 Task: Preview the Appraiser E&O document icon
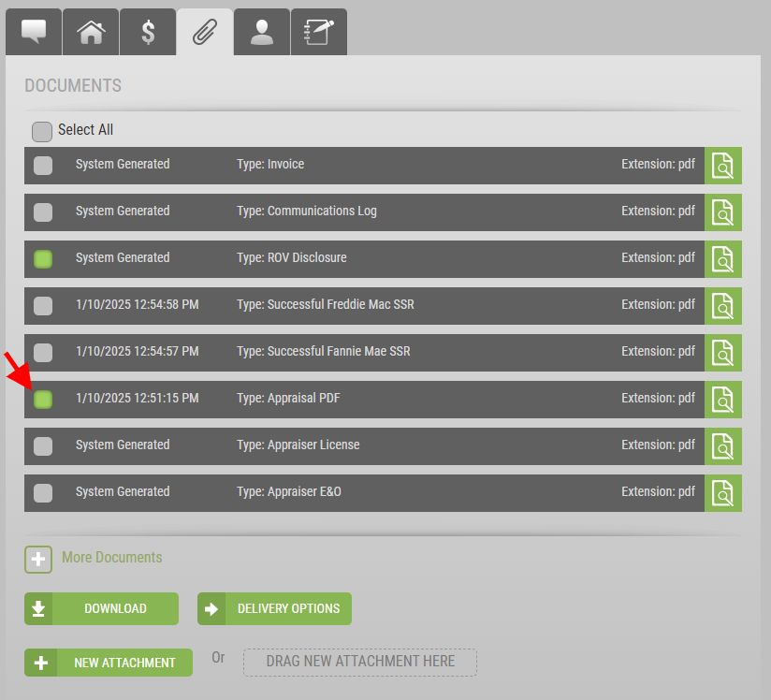coord(722,492)
